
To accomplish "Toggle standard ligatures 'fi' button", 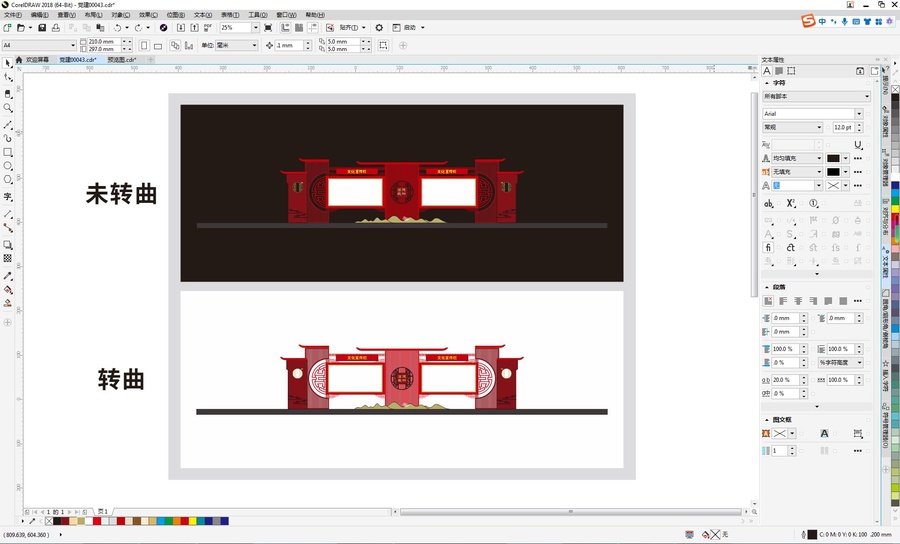I will coord(768,247).
